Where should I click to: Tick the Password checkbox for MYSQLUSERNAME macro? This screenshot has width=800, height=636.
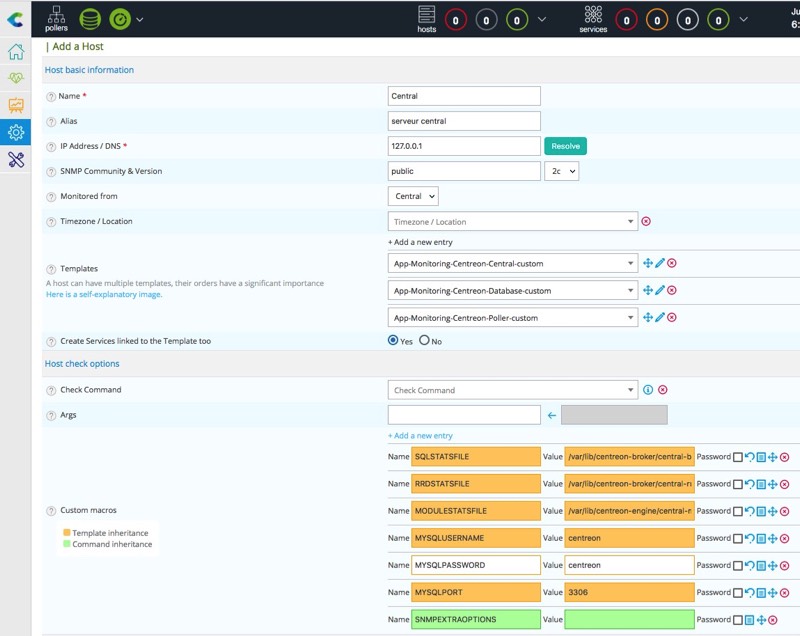click(738, 539)
